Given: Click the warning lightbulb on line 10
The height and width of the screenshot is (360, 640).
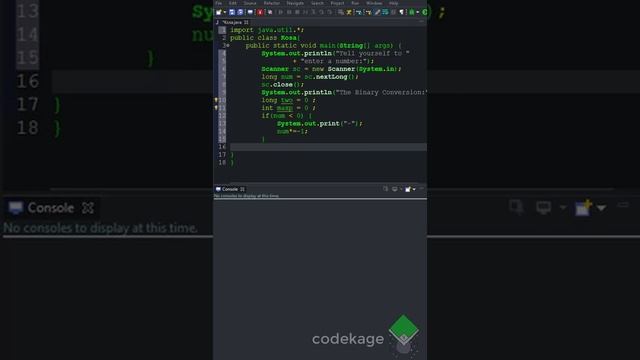Looking at the screenshot, I should click(216, 100).
